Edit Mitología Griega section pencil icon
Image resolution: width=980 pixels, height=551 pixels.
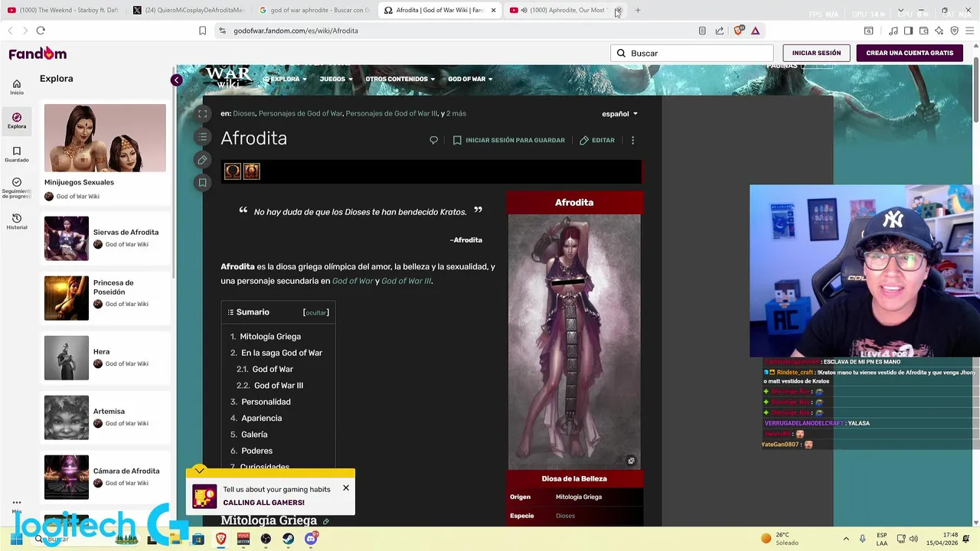tap(326, 522)
